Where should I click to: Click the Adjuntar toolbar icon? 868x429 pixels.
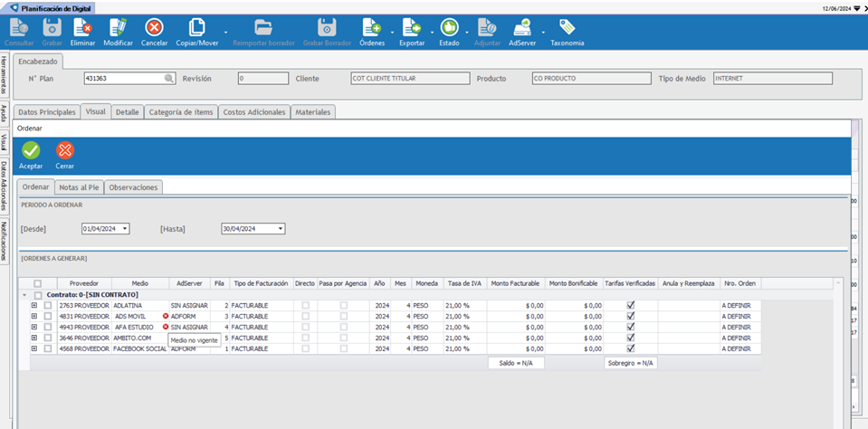click(487, 28)
